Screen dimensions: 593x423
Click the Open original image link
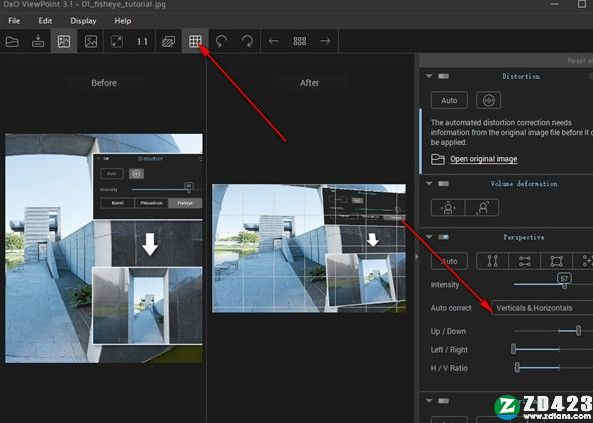click(x=484, y=159)
